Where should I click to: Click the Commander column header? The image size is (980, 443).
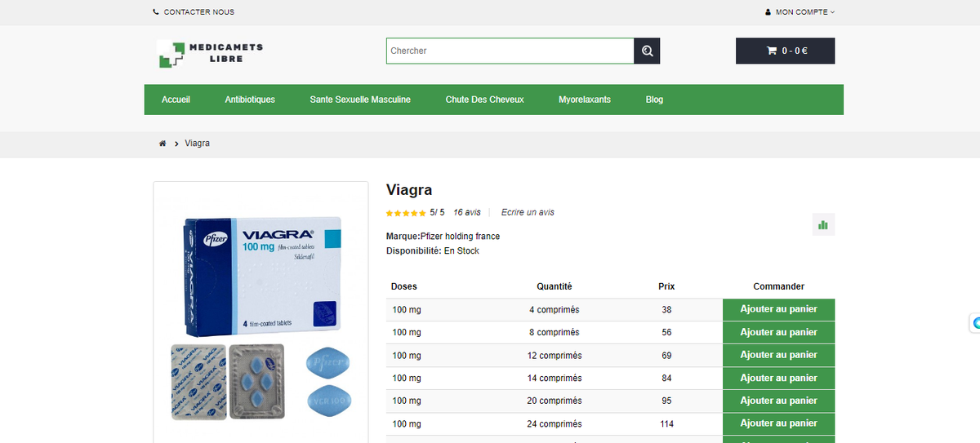pos(779,286)
